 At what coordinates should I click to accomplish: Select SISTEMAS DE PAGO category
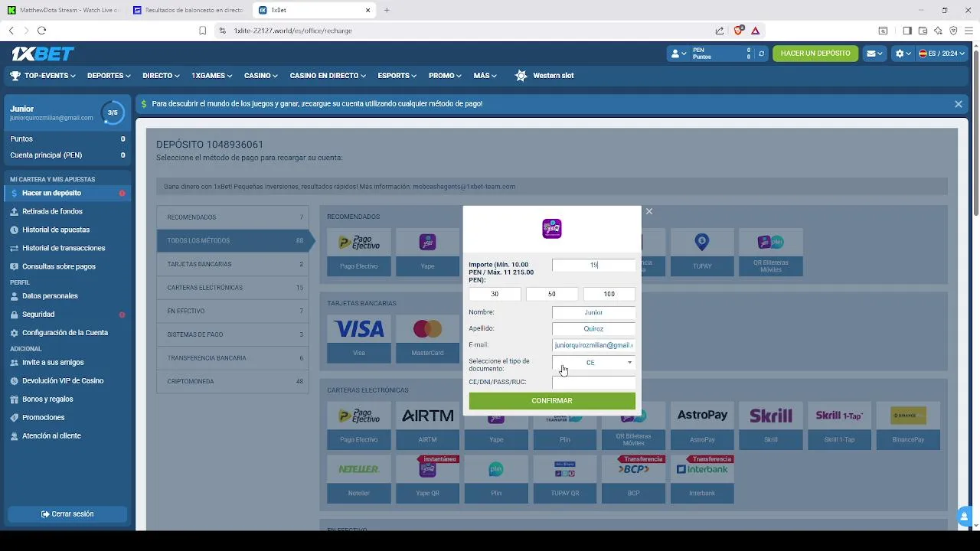tap(233, 334)
